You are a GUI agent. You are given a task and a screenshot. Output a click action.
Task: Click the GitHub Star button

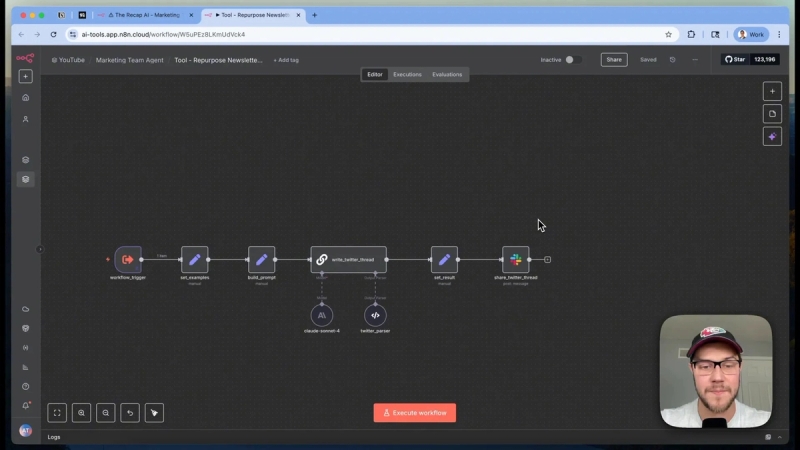point(735,59)
